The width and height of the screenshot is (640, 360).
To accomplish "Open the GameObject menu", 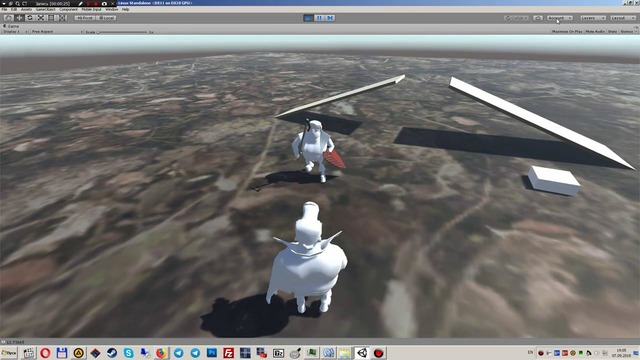I will click(45, 9).
